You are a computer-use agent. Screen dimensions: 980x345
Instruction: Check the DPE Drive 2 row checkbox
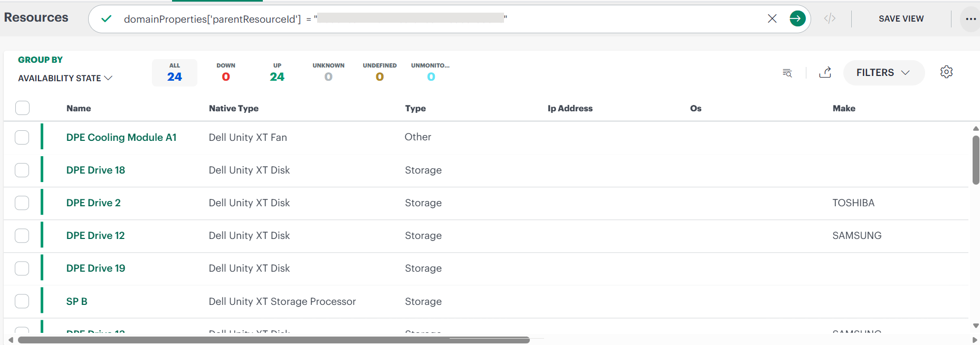pos(22,203)
